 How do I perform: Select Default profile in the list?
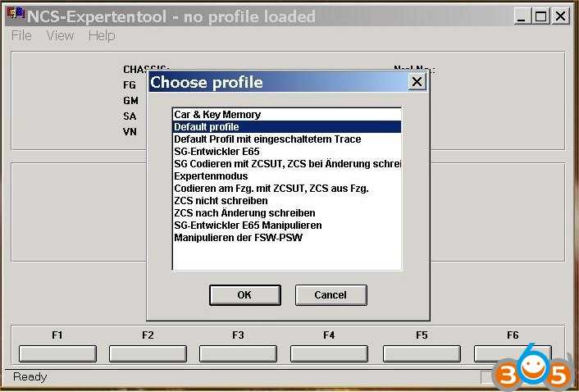point(207,127)
